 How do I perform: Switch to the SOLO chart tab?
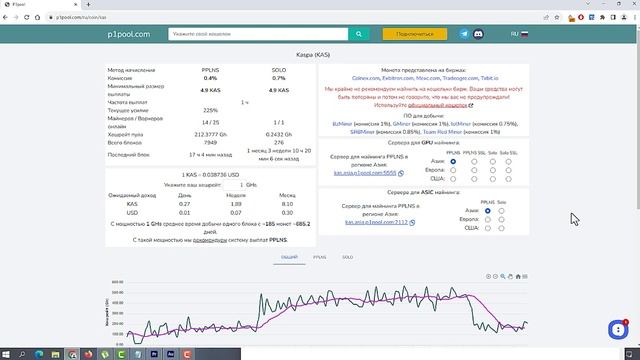click(x=347, y=257)
